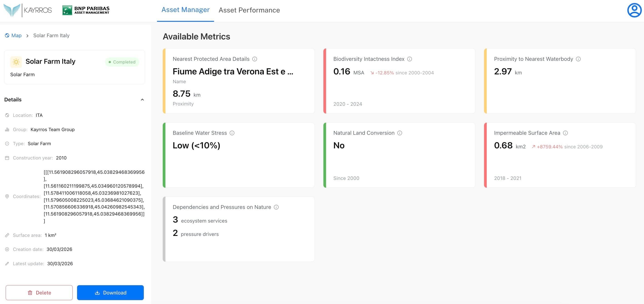The height and width of the screenshot is (304, 644).
Task: Go back to Map via breadcrumb
Action: tap(16, 35)
